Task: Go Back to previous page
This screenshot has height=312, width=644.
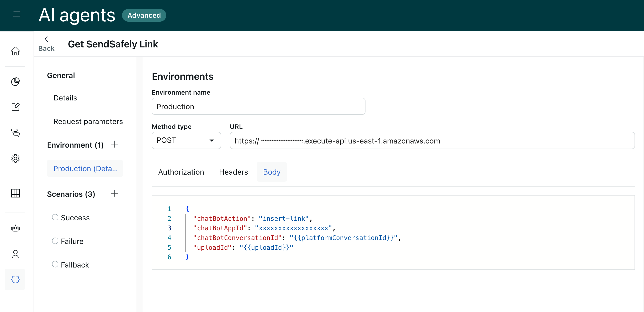Action: (46, 44)
